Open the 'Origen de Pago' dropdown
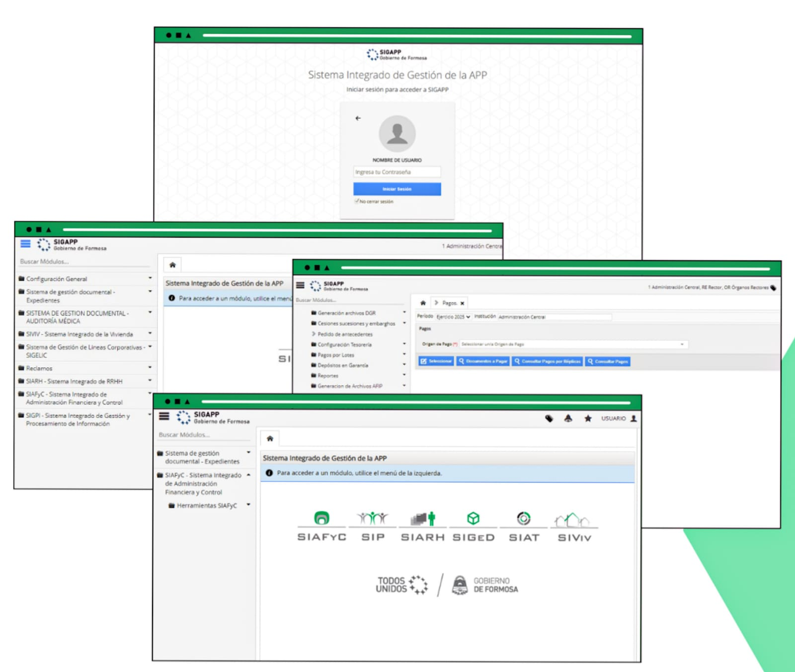The image size is (795, 672). click(x=573, y=344)
